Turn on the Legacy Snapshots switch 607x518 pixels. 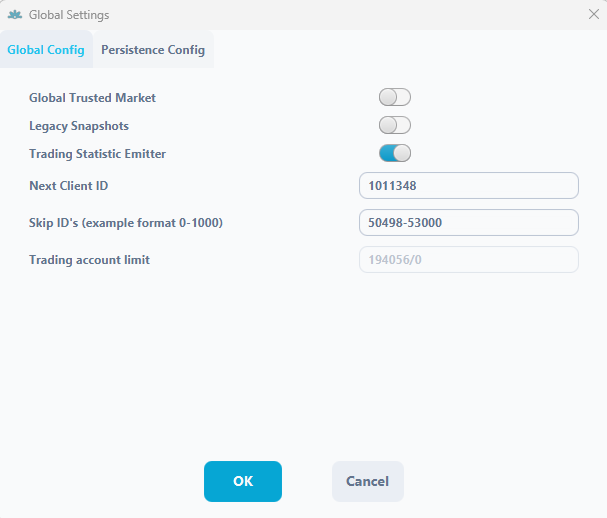395,126
